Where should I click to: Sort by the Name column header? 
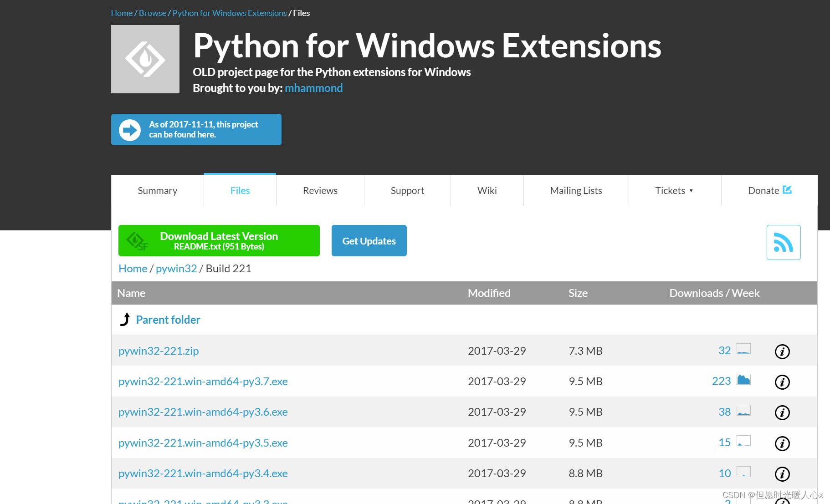point(131,293)
